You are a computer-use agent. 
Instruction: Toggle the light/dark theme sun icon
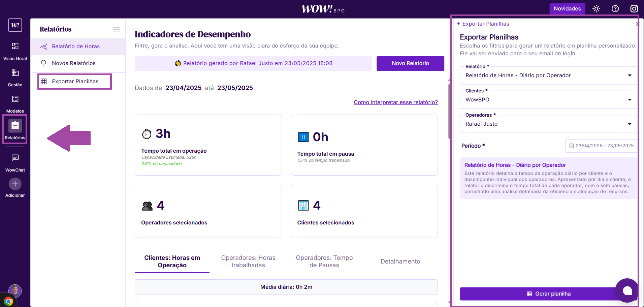[596, 9]
